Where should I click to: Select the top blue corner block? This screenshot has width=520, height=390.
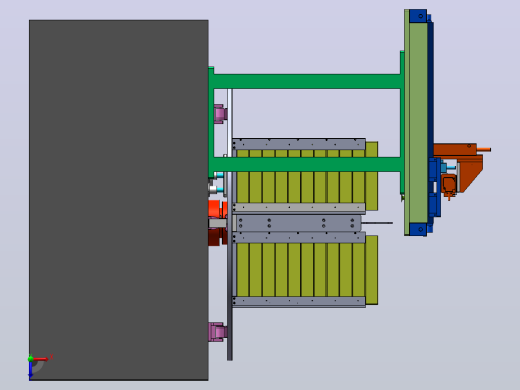(x=418, y=16)
